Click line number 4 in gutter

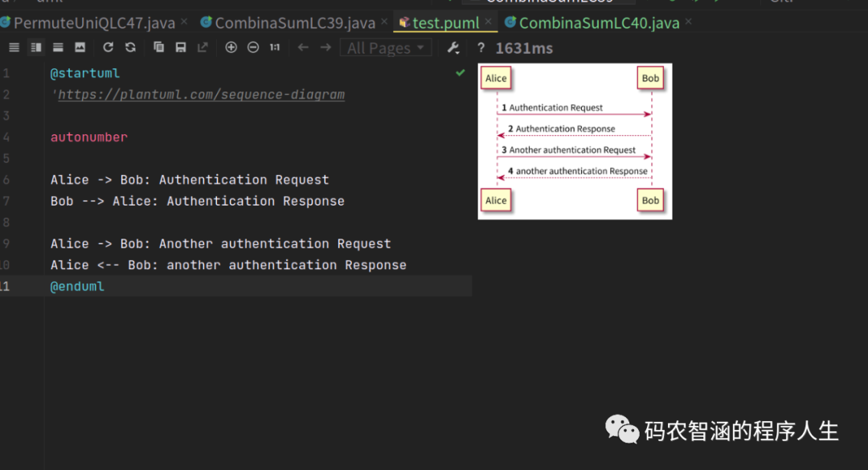point(6,137)
